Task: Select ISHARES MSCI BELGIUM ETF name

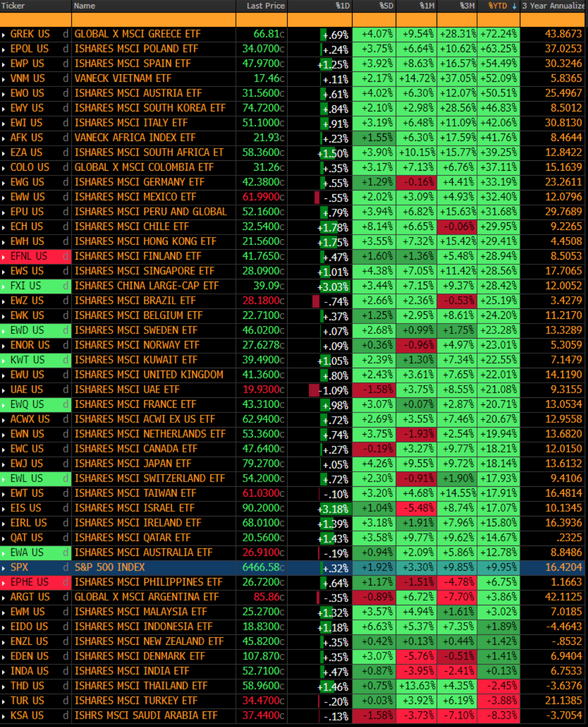Action: 139,316
